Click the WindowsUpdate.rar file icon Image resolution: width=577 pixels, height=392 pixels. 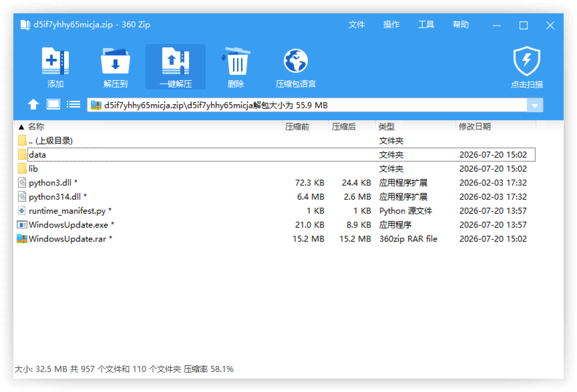point(22,239)
